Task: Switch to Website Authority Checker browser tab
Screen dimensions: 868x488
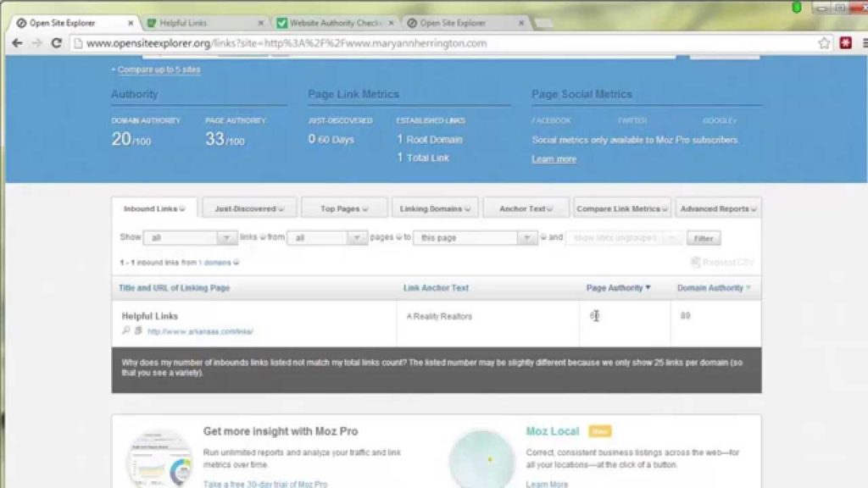Action: pos(334,23)
